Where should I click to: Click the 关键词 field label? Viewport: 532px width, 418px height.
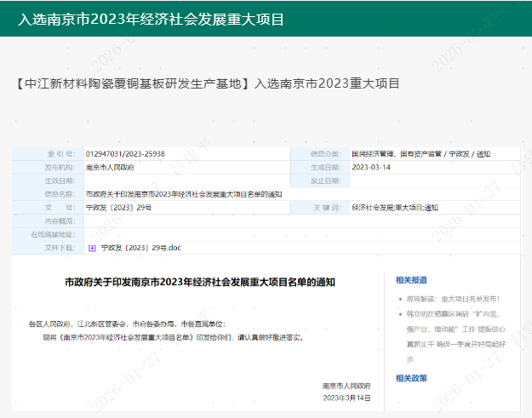coord(327,208)
